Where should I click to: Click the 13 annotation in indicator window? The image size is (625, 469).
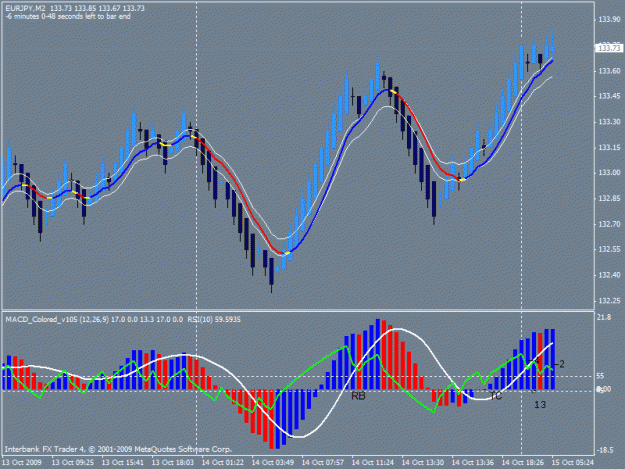pos(540,405)
